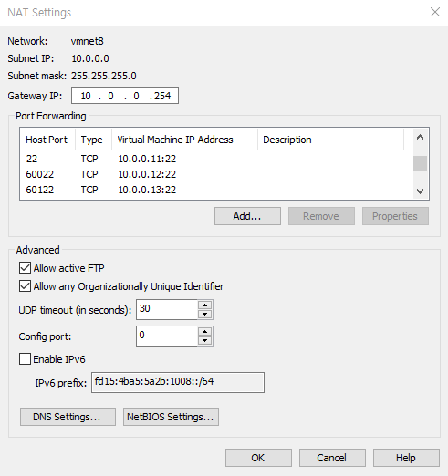Click Description column header
The image size is (448, 476).
point(331,140)
